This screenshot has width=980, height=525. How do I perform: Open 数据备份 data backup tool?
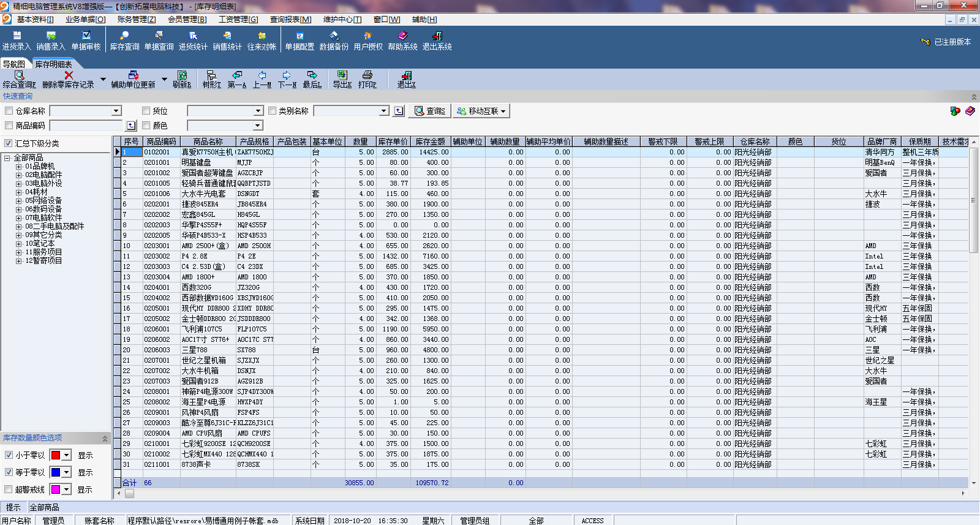334,41
